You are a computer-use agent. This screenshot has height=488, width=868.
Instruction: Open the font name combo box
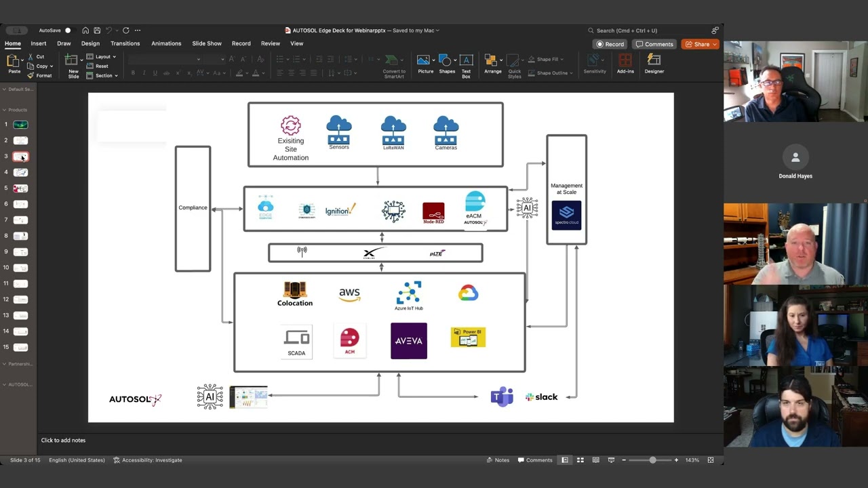(165, 59)
